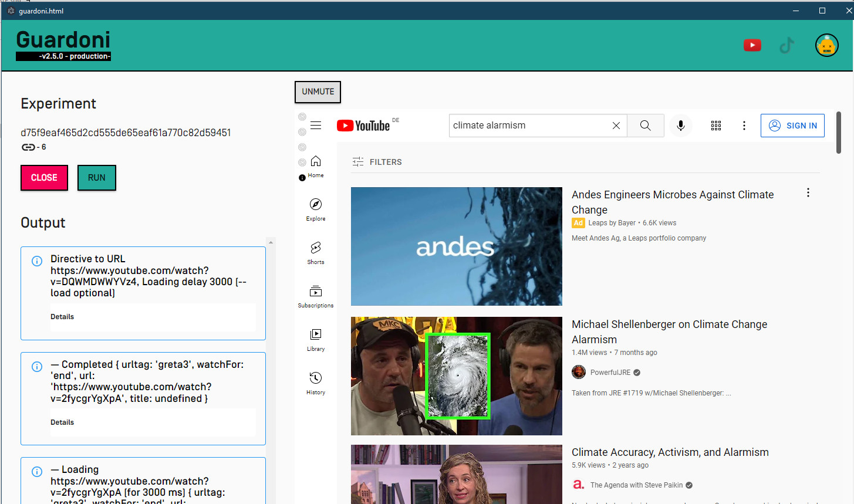Visit the PowerfulJRE channel avatar

tap(579, 372)
